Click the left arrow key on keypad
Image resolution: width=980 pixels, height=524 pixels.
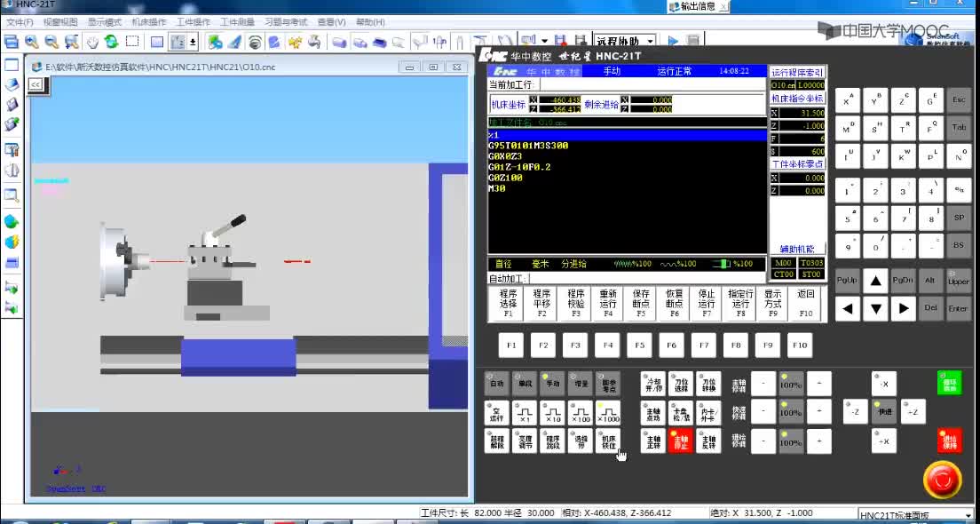click(x=848, y=308)
